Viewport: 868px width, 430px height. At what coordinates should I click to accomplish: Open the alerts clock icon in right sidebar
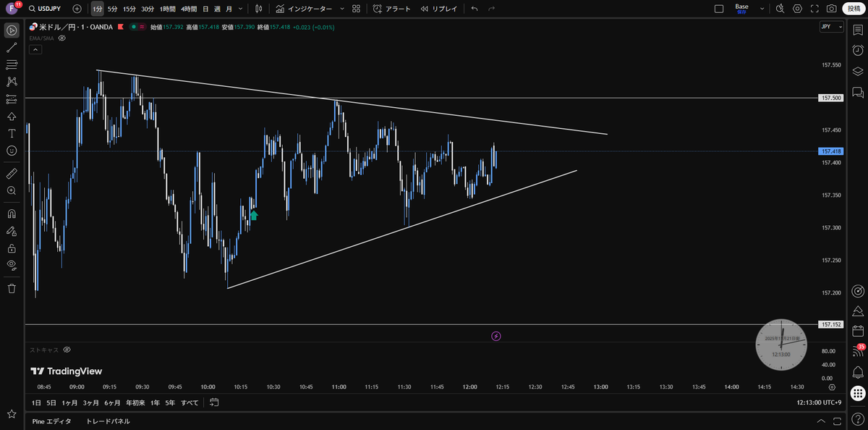(858, 51)
